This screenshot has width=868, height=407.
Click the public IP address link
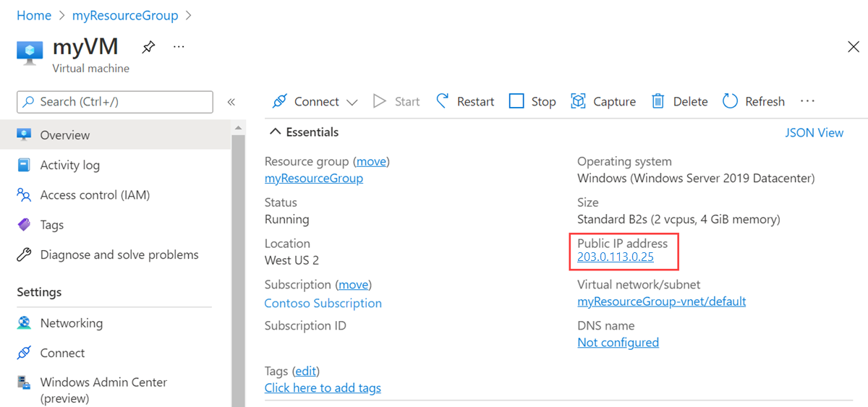point(616,257)
